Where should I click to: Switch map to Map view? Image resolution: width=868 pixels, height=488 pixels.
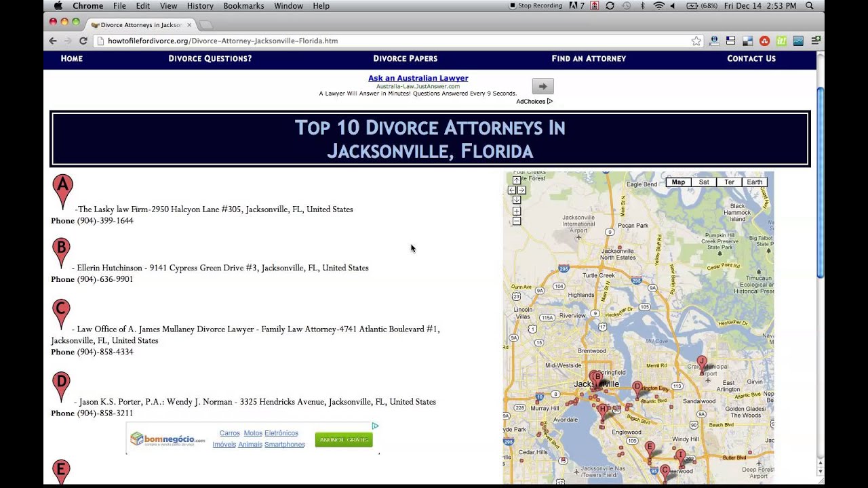(x=678, y=182)
